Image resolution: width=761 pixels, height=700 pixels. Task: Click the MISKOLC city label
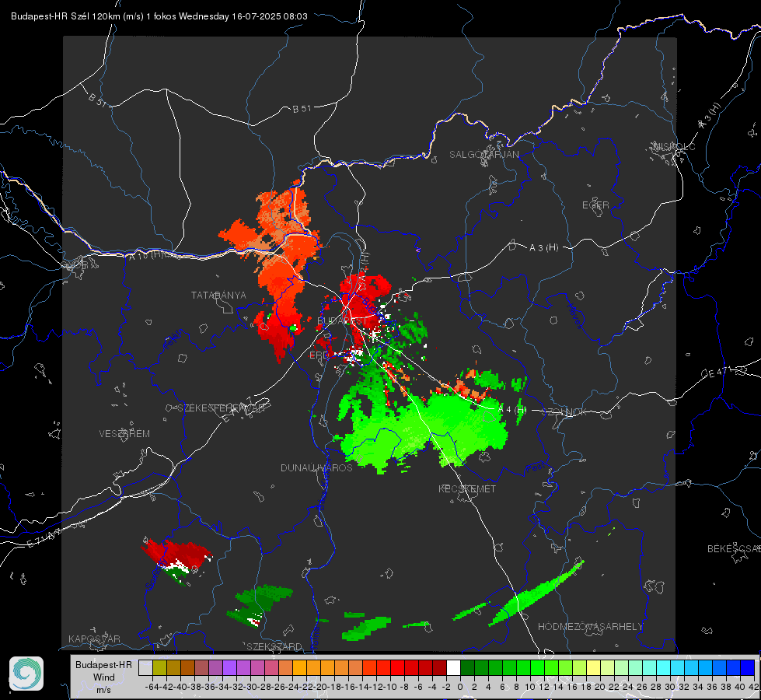click(674, 146)
